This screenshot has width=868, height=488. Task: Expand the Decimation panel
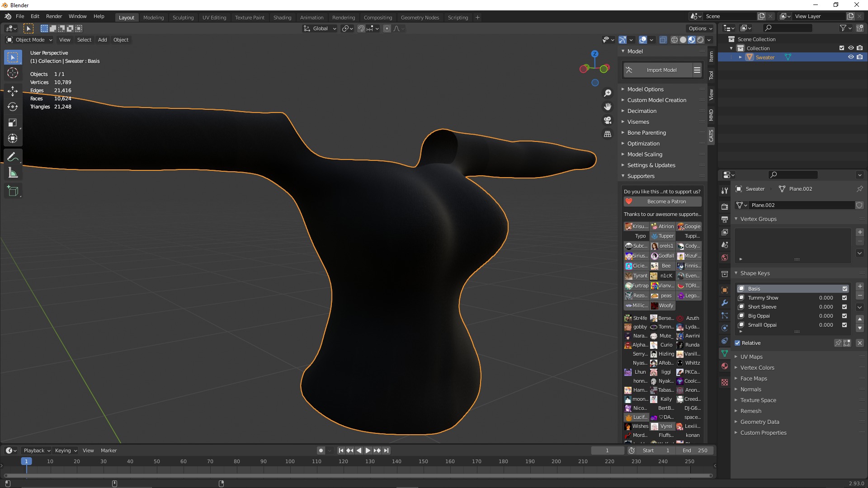tap(642, 111)
